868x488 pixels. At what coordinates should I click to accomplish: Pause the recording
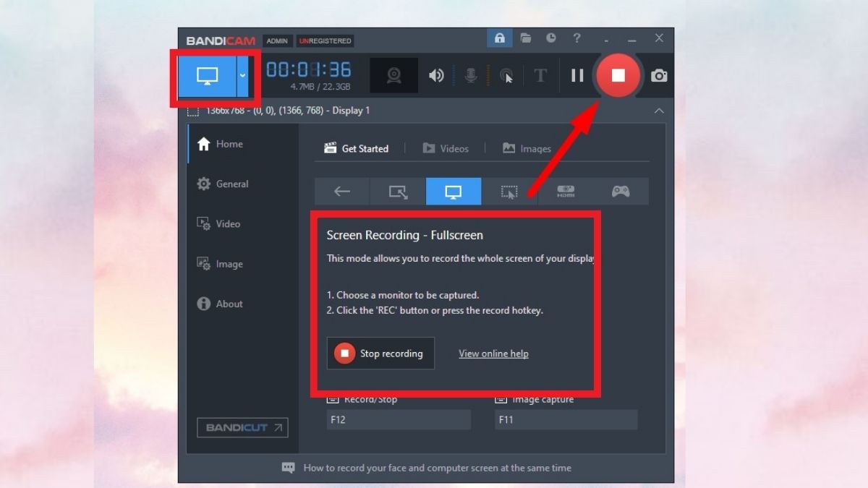point(577,75)
